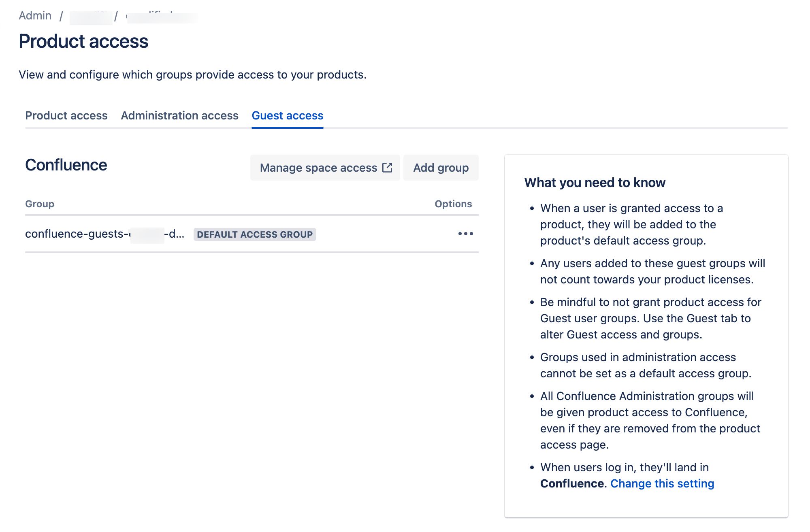The image size is (810, 532).
Task: Click the Admin breadcrumb link
Action: point(35,15)
